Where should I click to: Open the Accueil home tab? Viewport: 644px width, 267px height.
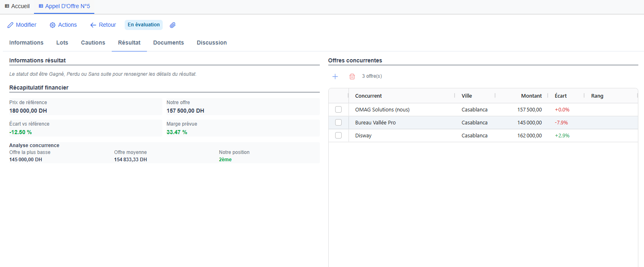point(17,6)
